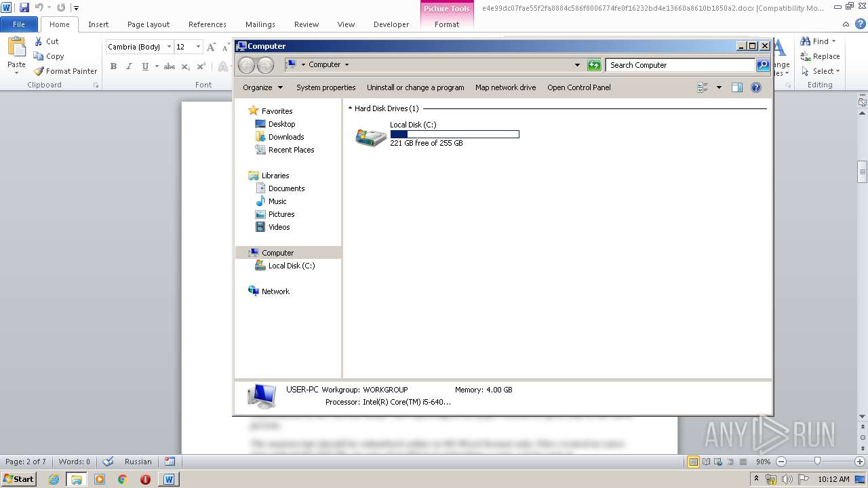Screen dimensions: 868x488
Task: Click the Cut icon in Word's Clipboard group
Action: pyautogui.click(x=39, y=41)
